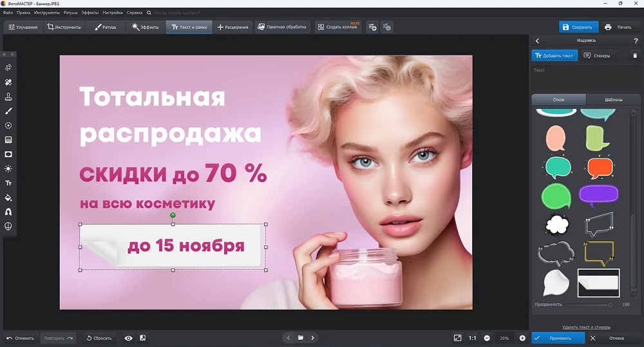Screen dimensions: 644x347
Task: Click the printer icon beside Печать
Action: pos(608,27)
